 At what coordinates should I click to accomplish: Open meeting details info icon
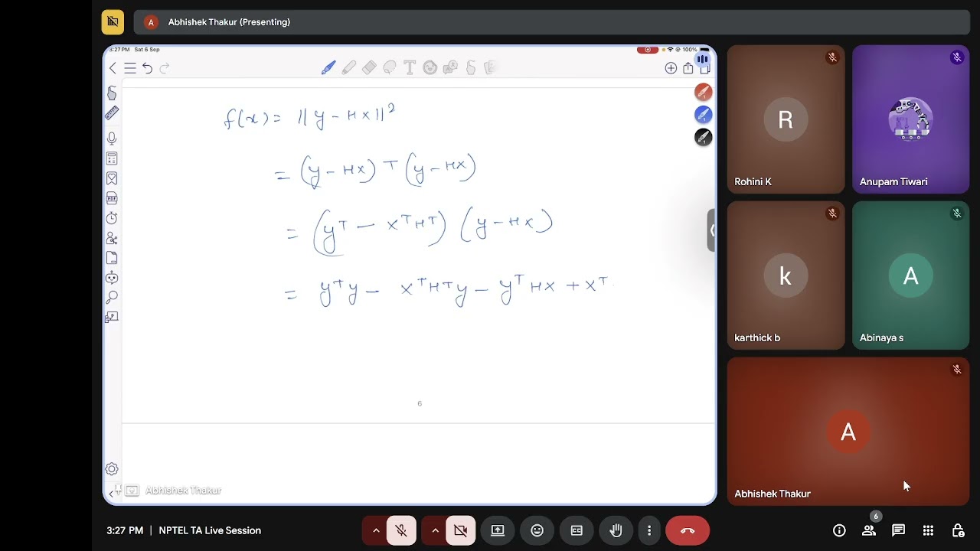click(x=839, y=530)
